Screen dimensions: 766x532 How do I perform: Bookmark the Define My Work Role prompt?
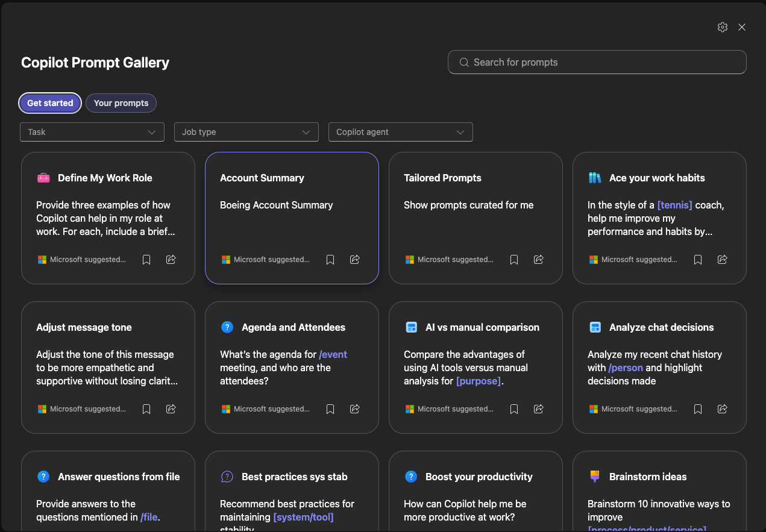click(146, 260)
